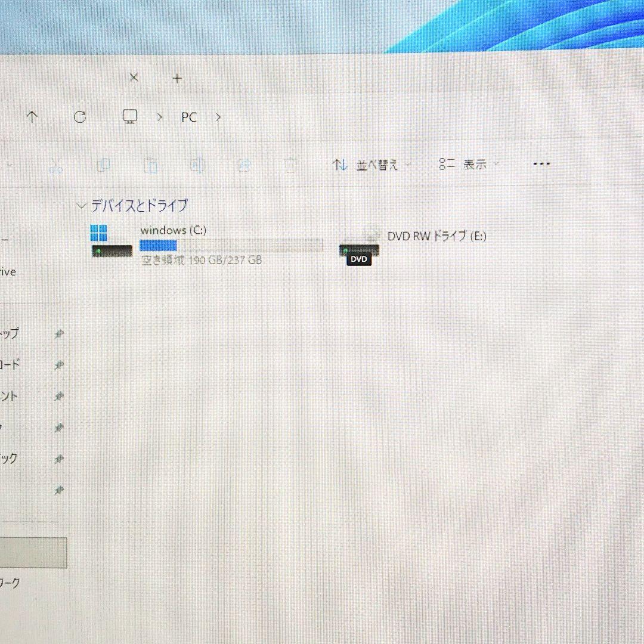Select the Cut icon in the toolbar

pos(55,165)
